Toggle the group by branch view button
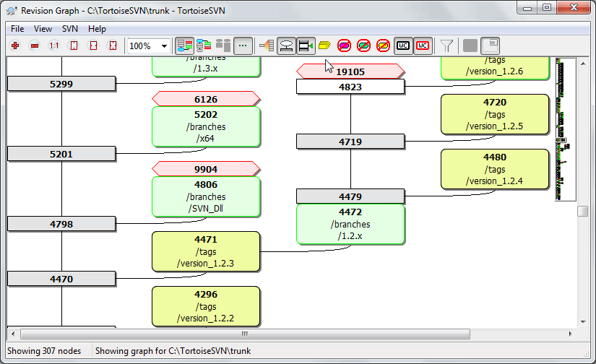Screen dimensions: 596x364 click(185, 45)
